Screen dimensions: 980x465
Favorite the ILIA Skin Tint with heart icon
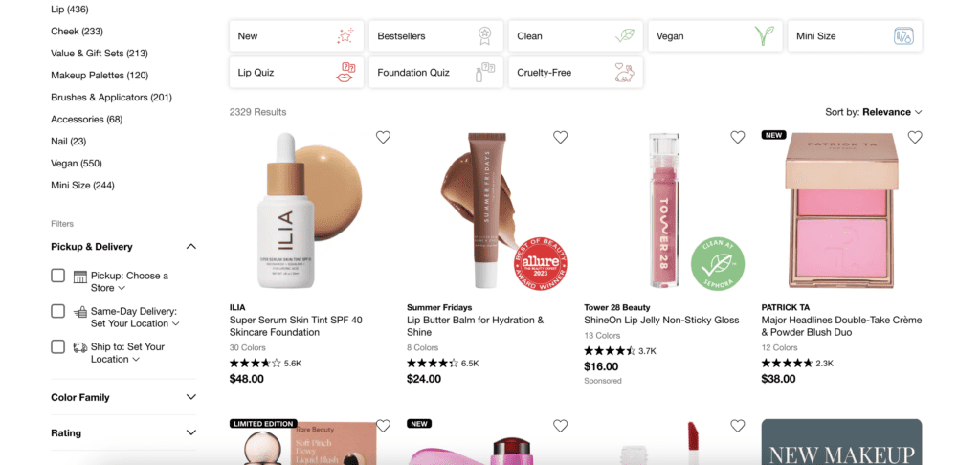[x=383, y=137]
